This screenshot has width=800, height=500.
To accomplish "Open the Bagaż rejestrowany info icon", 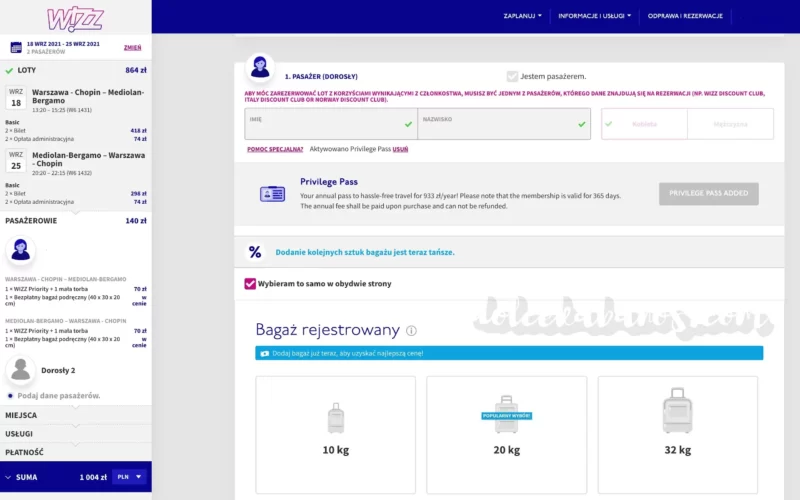I will (411, 331).
